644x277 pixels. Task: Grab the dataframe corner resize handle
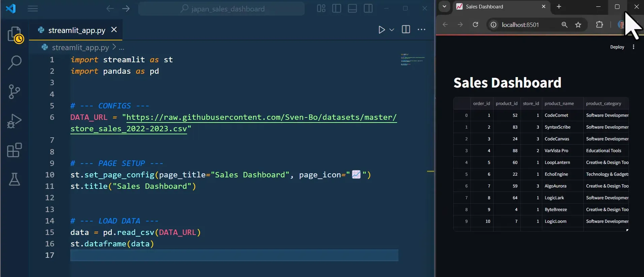627,230
